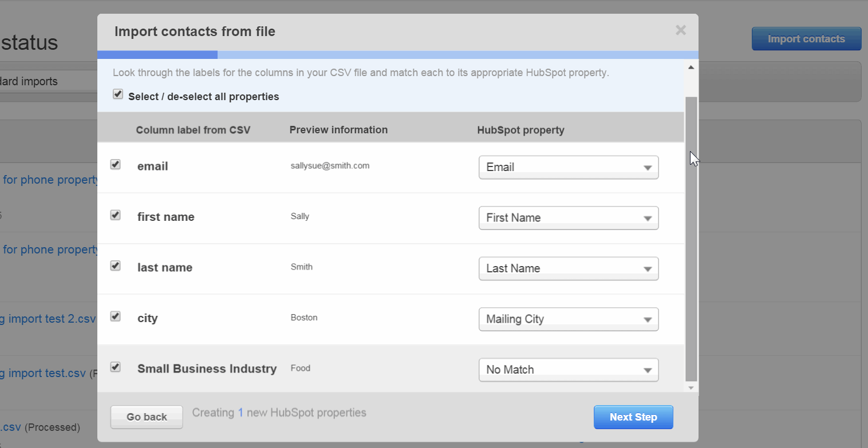This screenshot has height=448, width=868.
Task: Click the Preview information header
Action: pos(338,130)
